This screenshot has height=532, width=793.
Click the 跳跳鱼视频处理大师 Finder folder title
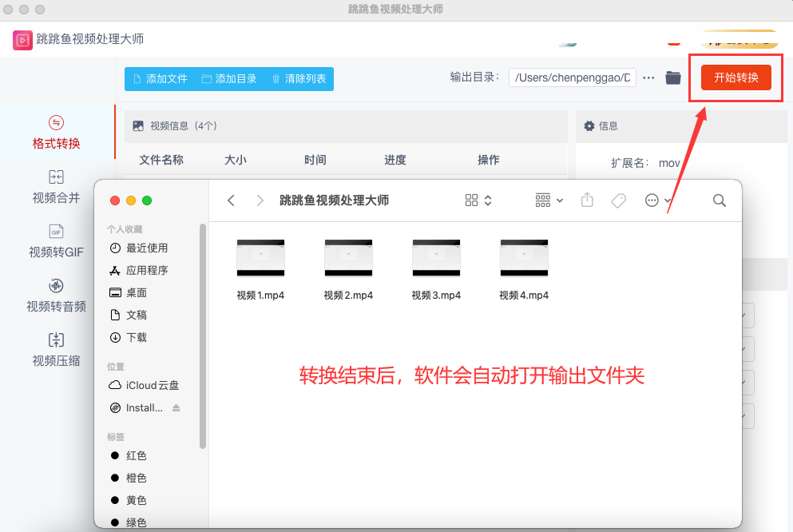click(335, 200)
